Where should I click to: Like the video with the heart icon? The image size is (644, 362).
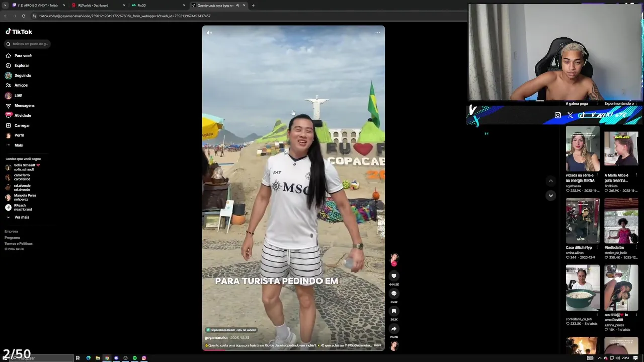(394, 276)
